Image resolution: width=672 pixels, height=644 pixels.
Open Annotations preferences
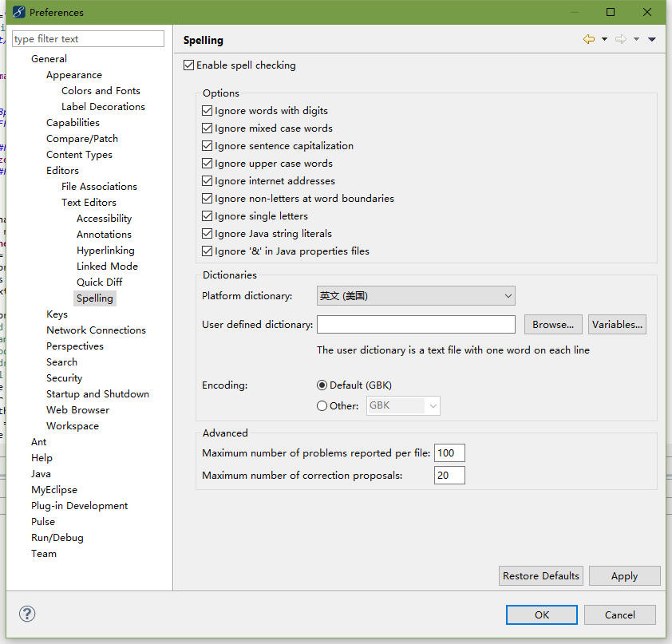click(x=104, y=235)
